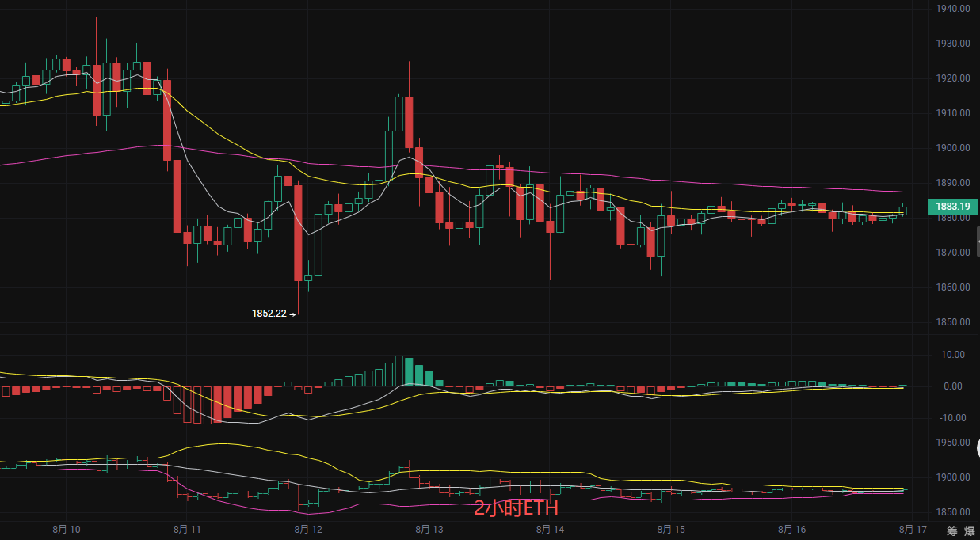Click the -10.00 label on the MACD axis

[952, 418]
